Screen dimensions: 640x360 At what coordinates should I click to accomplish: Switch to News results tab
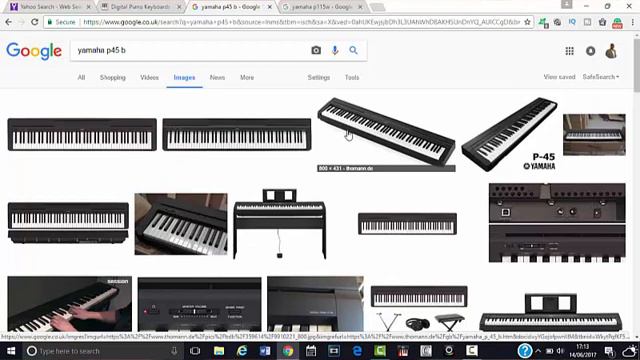pyautogui.click(x=217, y=78)
